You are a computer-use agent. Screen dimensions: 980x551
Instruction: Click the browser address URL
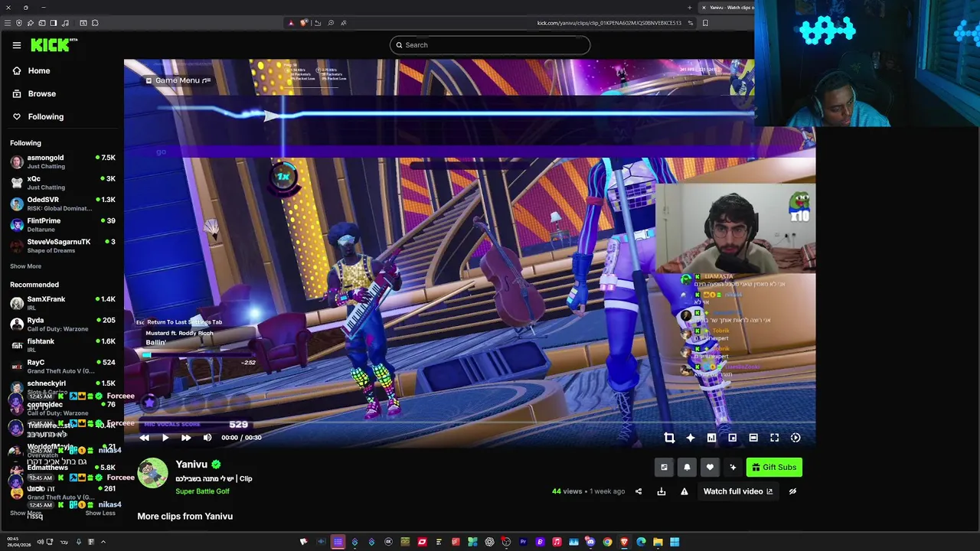pos(609,23)
